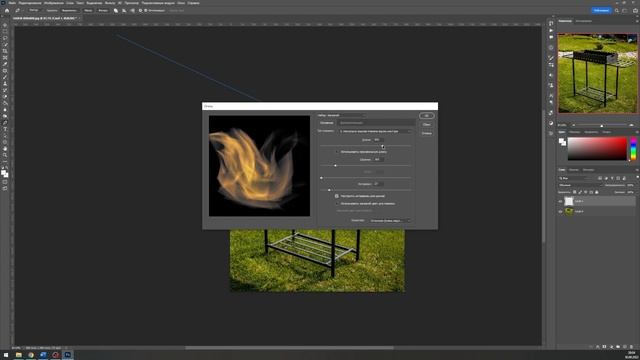Click OK in the Flame dialog
Screen dimensions: 640x360
pyautogui.click(x=427, y=116)
